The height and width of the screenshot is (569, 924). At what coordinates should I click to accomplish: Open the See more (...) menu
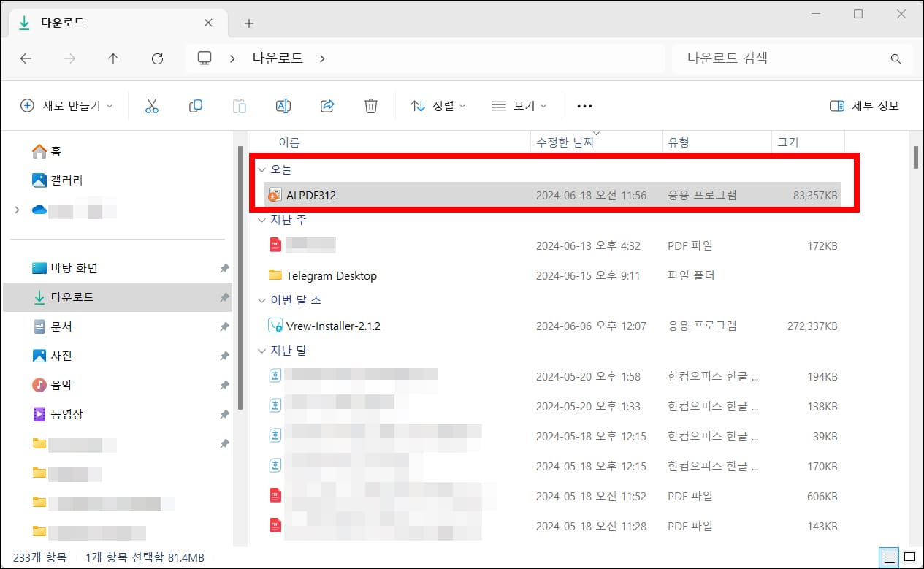(584, 105)
